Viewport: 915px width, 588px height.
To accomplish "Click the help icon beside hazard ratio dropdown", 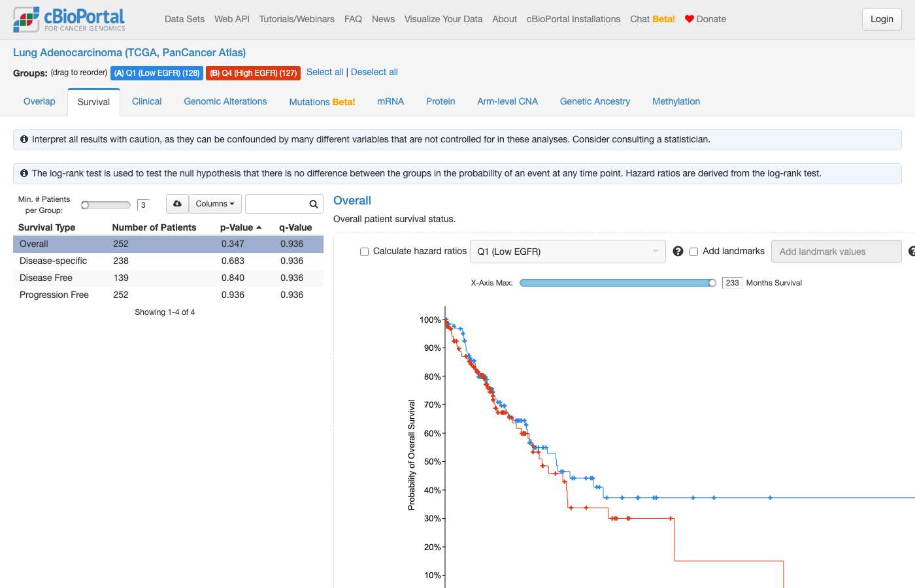I will coord(678,251).
